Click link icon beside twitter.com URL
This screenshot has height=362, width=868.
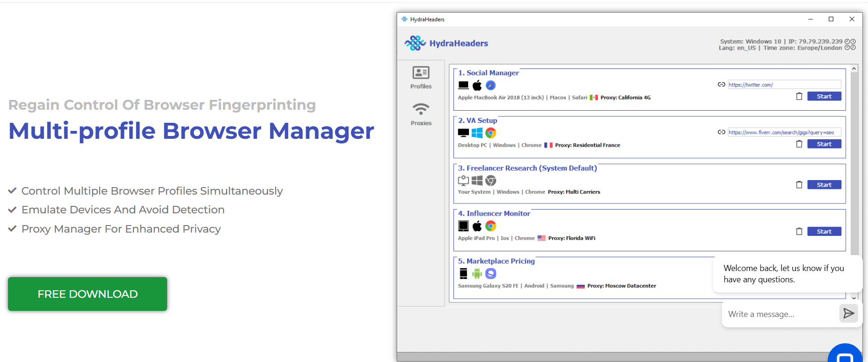[722, 84]
